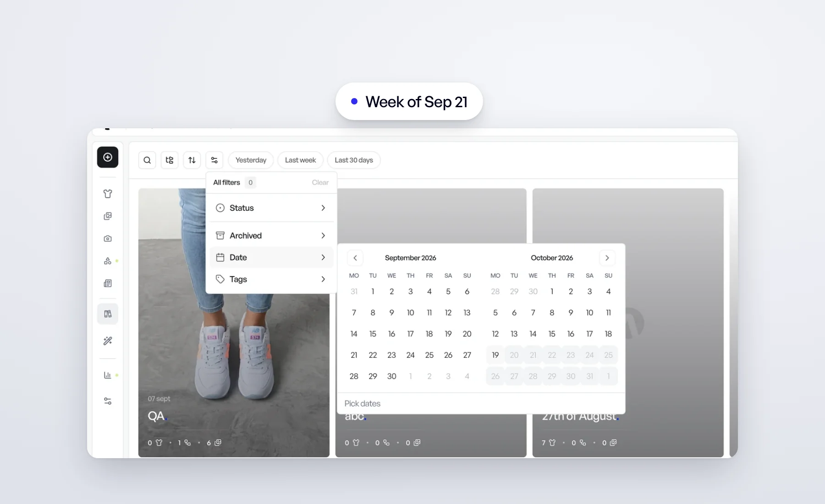Viewport: 825px width, 504px height.
Task: Pick October 5 in the calendar
Action: point(495,312)
